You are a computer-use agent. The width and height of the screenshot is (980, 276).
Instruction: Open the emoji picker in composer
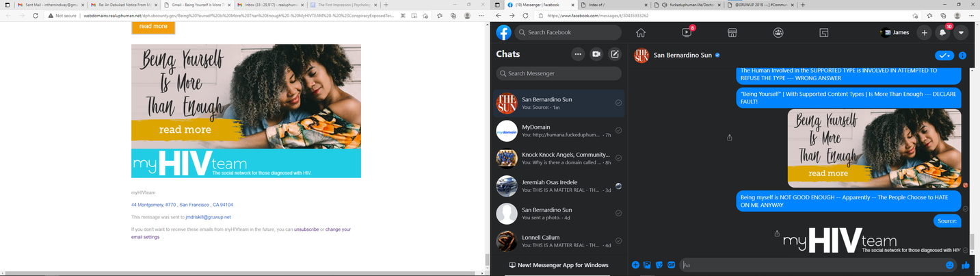click(x=950, y=265)
